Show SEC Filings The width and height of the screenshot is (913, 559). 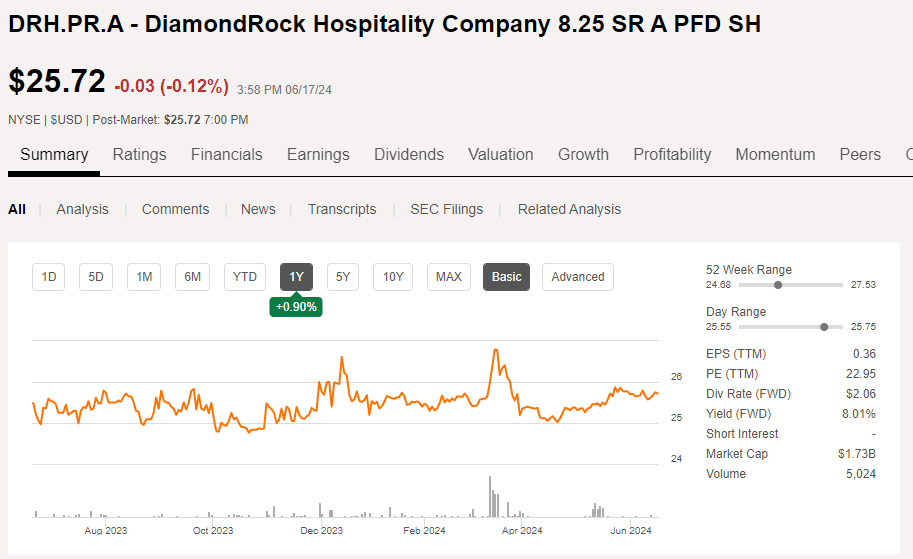pos(446,209)
